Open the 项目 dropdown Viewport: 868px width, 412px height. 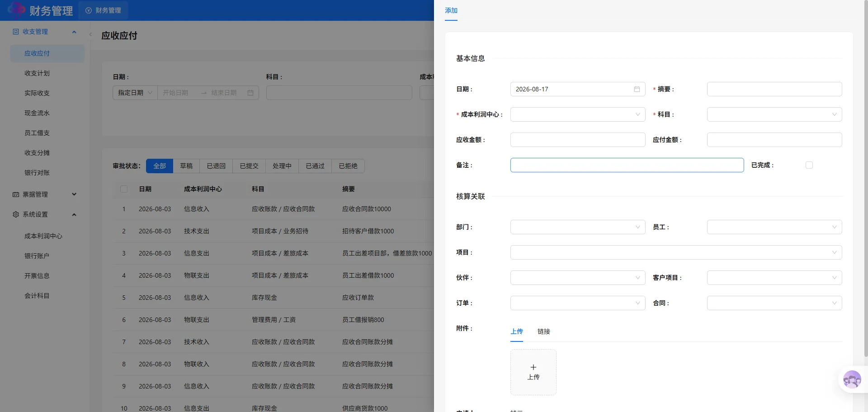pyautogui.click(x=676, y=252)
